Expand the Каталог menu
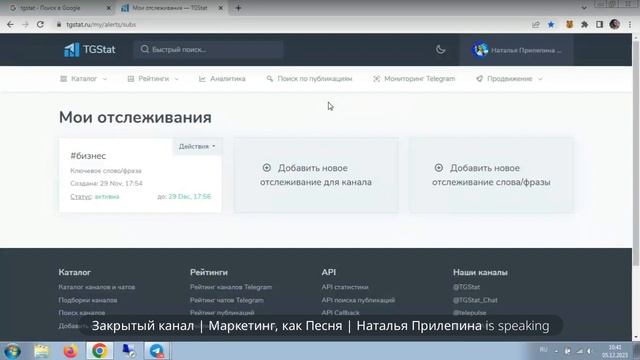Image resolution: width=640 pixels, height=360 pixels. coord(84,79)
